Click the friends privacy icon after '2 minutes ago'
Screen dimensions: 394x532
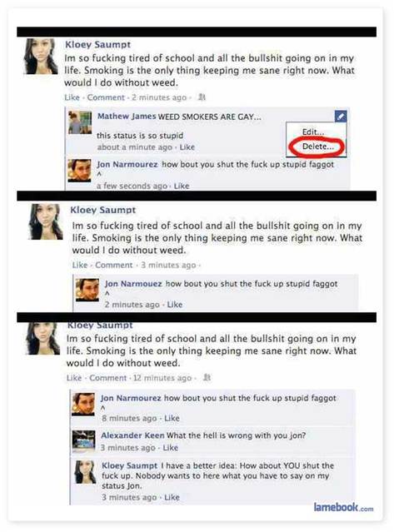click(x=202, y=97)
